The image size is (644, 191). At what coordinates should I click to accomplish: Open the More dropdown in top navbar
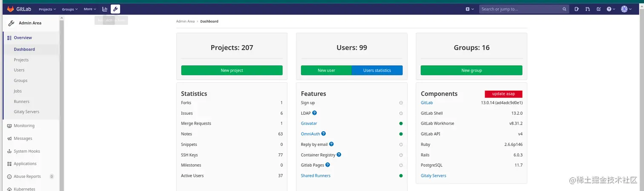tap(90, 9)
